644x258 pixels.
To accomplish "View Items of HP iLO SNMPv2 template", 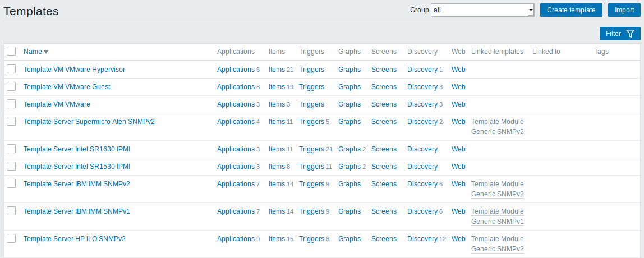I will pos(277,239).
